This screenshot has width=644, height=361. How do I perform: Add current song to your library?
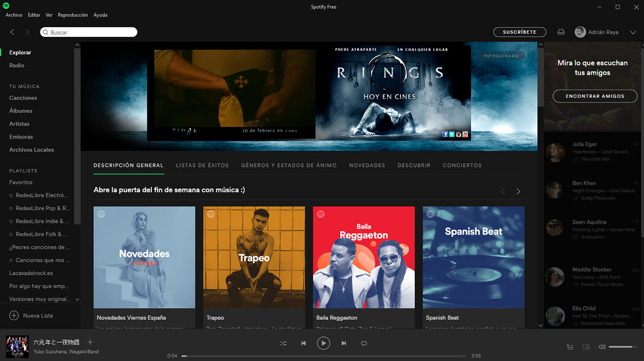click(90, 343)
